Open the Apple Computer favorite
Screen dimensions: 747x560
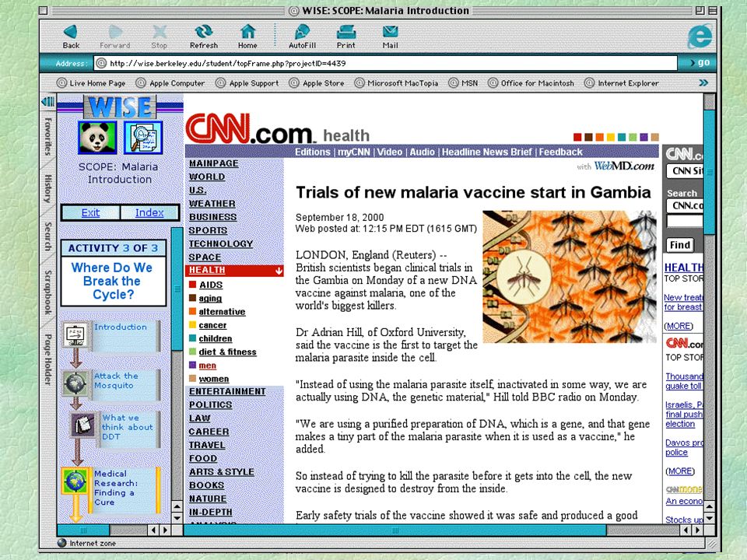170,83
